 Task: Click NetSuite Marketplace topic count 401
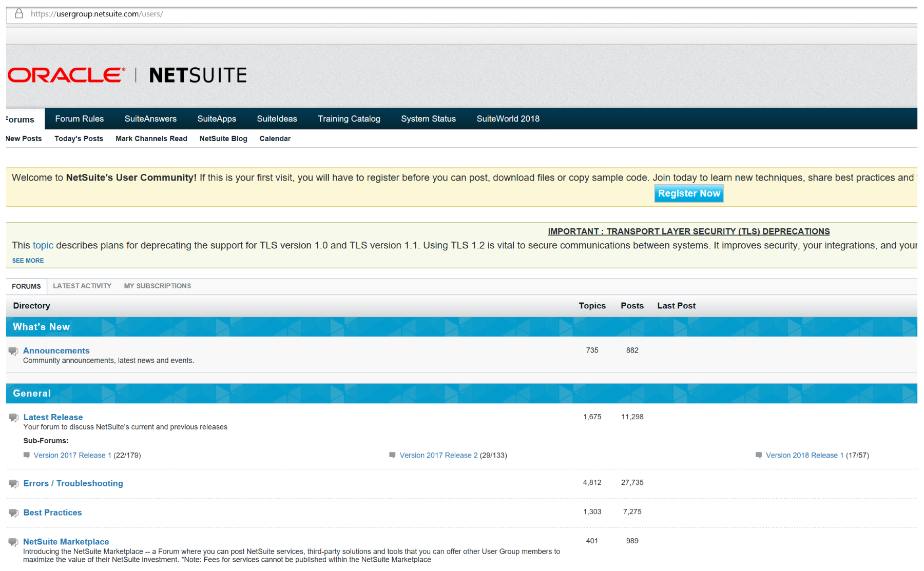[x=592, y=541]
